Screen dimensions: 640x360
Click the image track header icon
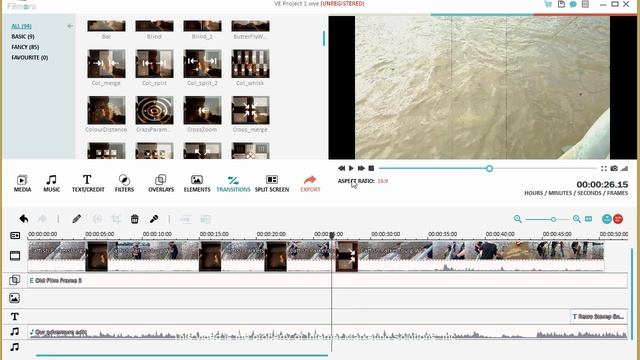pos(15,298)
